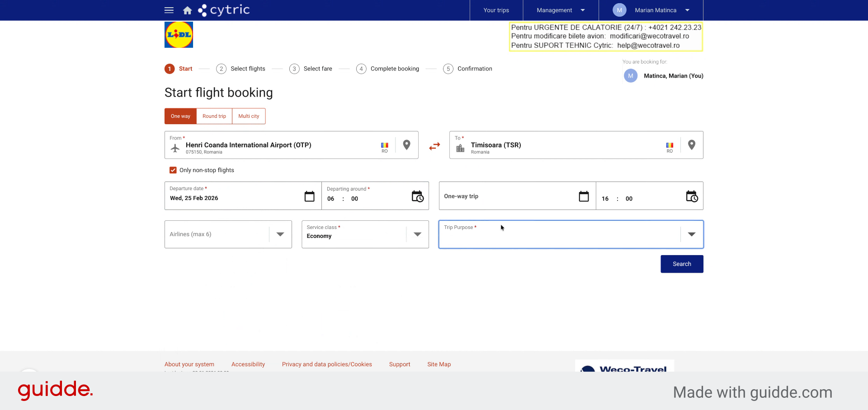Pick location pin for From field
This screenshot has width=868, height=410.
click(406, 145)
